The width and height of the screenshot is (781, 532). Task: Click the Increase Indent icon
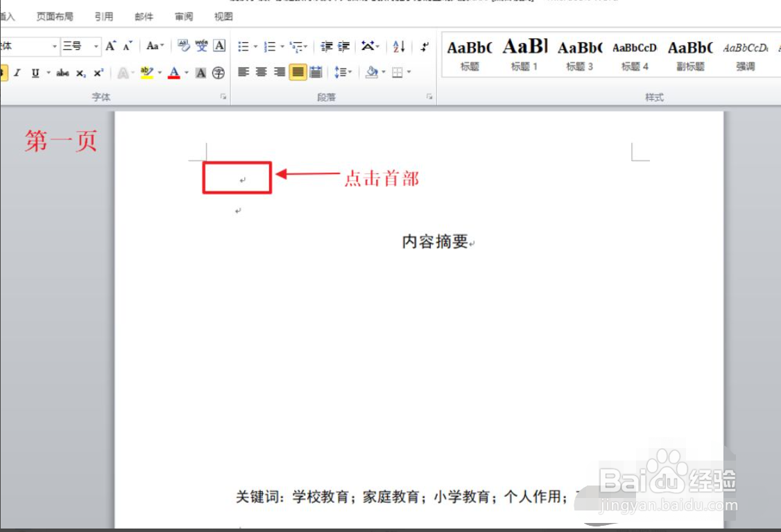point(343,46)
